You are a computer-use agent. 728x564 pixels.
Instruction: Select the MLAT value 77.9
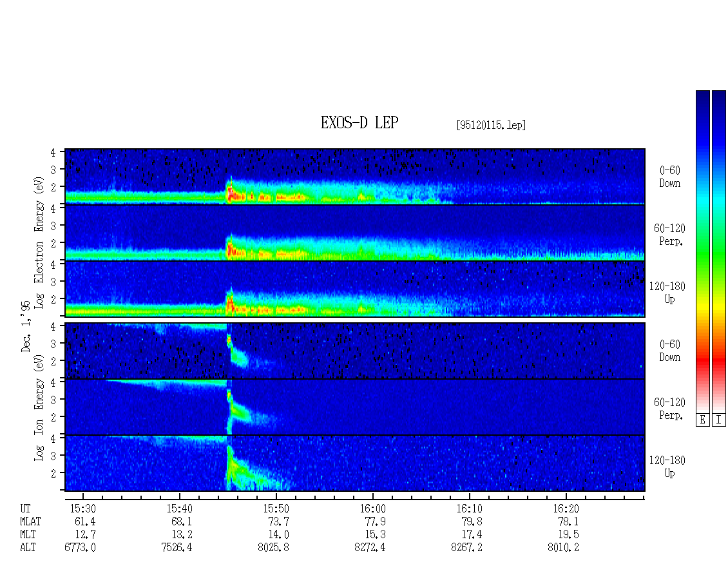pyautogui.click(x=375, y=521)
